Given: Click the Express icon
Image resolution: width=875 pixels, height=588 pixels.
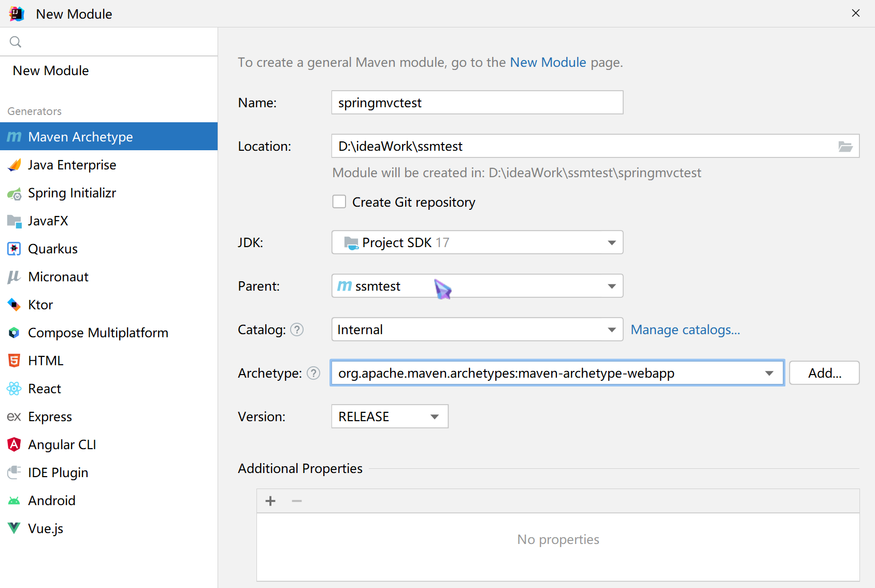Looking at the screenshot, I should coord(14,417).
